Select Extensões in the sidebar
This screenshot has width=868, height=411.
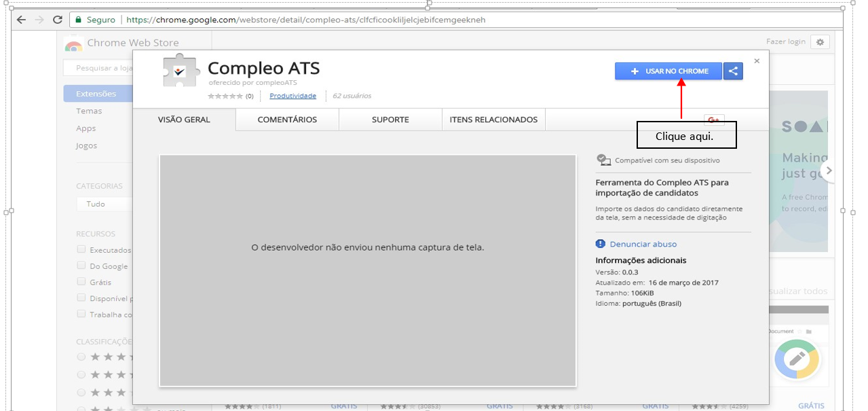(98, 94)
